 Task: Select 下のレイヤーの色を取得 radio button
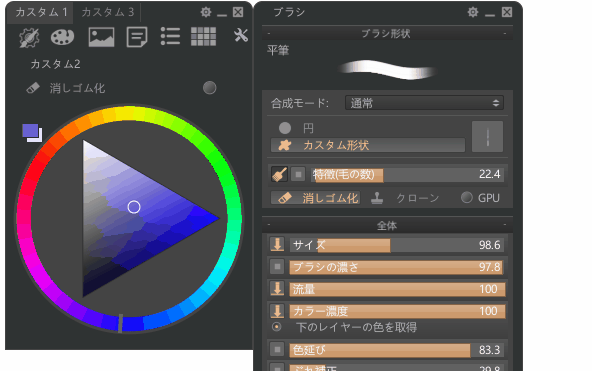point(277,327)
